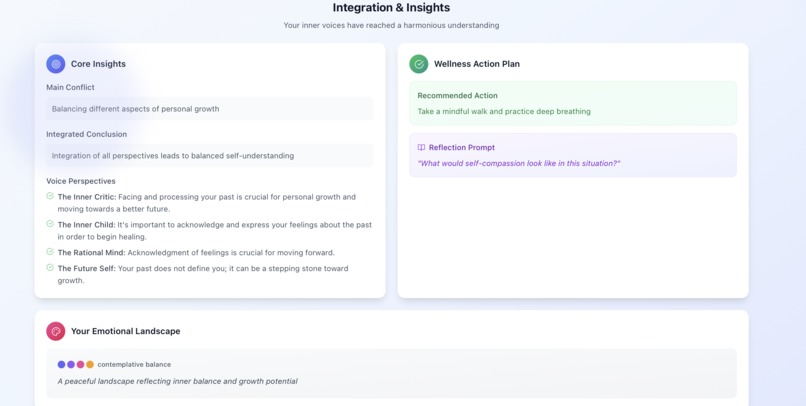Click the Rational Mind check icon
This screenshot has height=406, width=806.
(x=50, y=252)
